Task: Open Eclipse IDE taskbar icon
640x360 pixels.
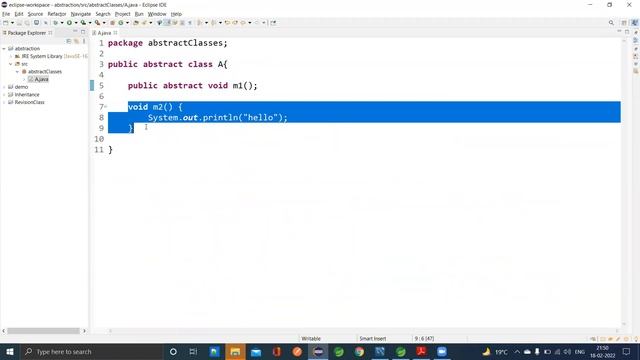Action: pyautogui.click(x=318, y=351)
